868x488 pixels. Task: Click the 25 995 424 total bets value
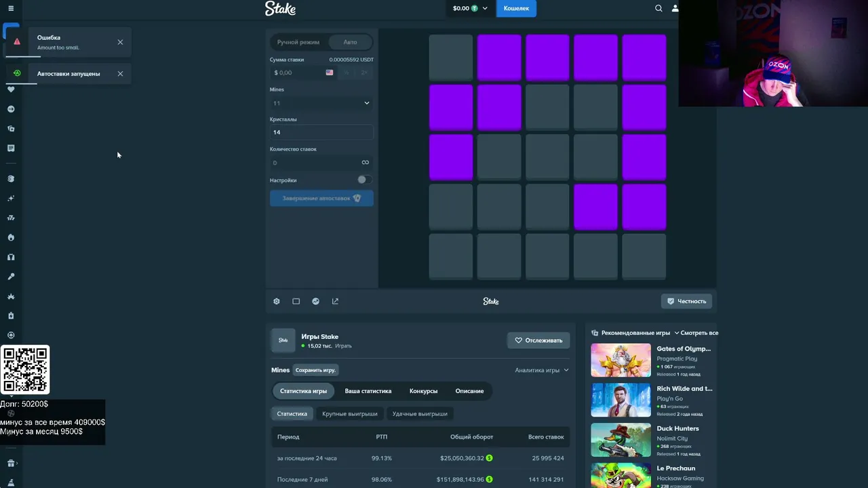click(548, 458)
